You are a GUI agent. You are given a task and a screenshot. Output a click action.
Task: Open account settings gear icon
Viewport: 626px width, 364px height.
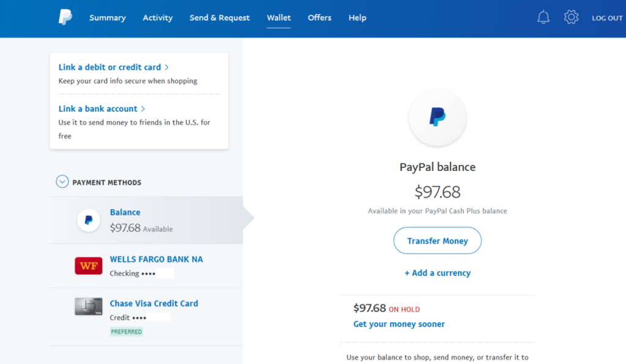coord(571,17)
